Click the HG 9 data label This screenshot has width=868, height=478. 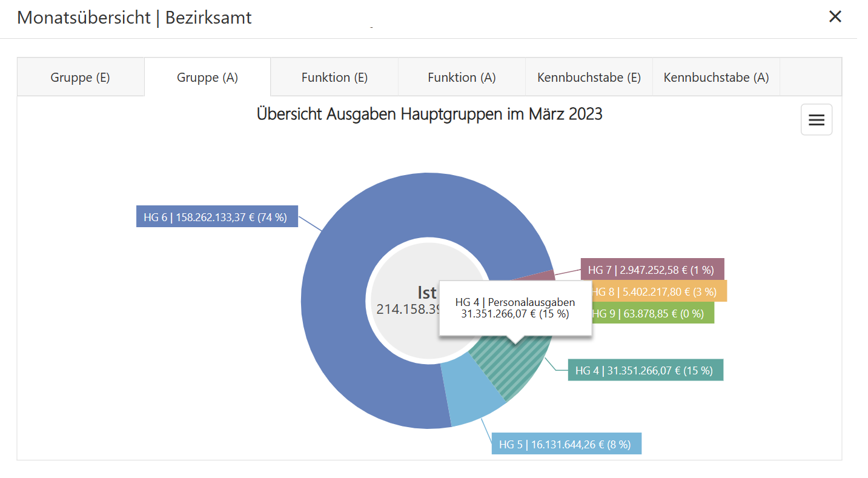pos(652,313)
